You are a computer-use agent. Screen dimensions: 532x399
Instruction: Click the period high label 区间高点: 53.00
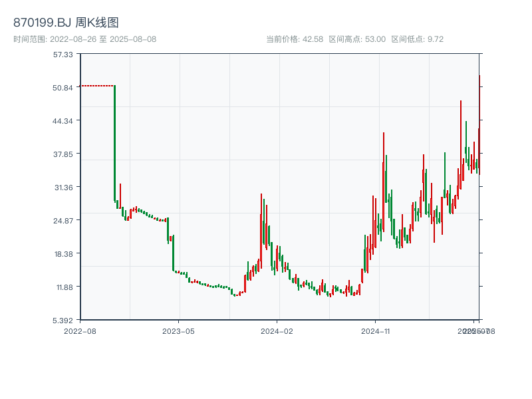pyautogui.click(x=357, y=39)
